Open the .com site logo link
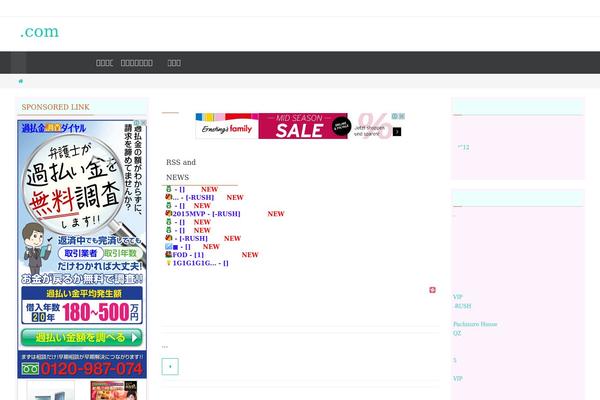This screenshot has height=400, width=600. coord(39,32)
